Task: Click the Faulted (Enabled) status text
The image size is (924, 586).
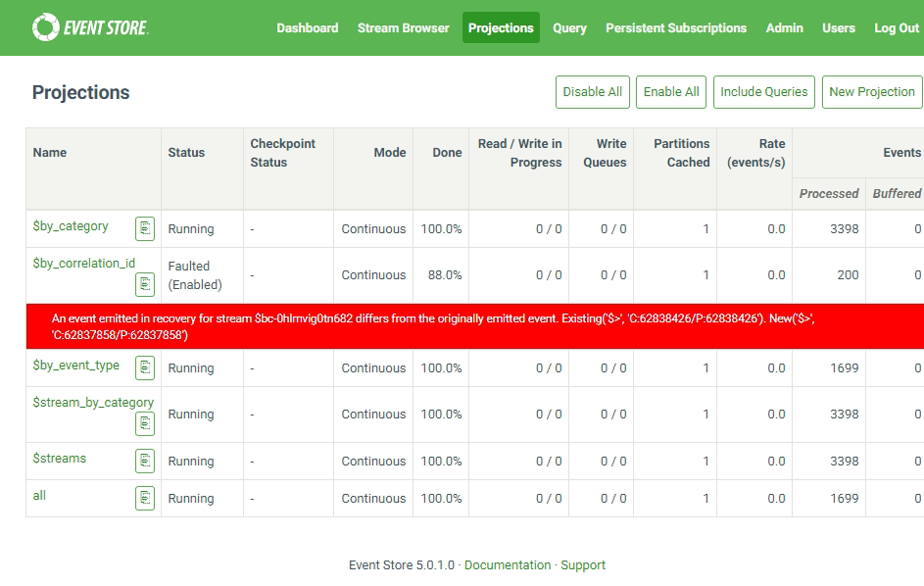Action: [x=195, y=275]
